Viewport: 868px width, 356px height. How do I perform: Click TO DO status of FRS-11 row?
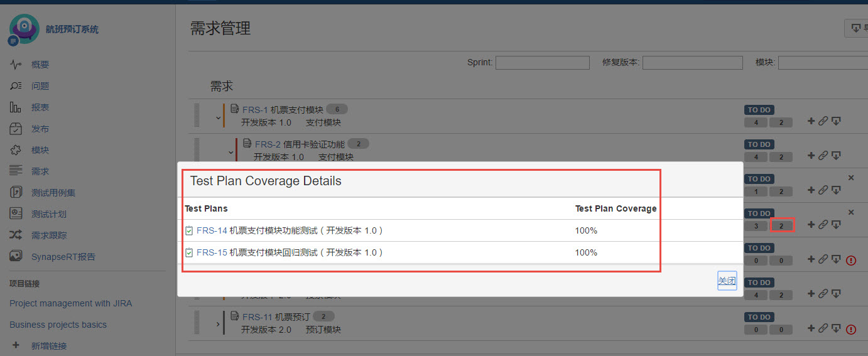point(759,317)
